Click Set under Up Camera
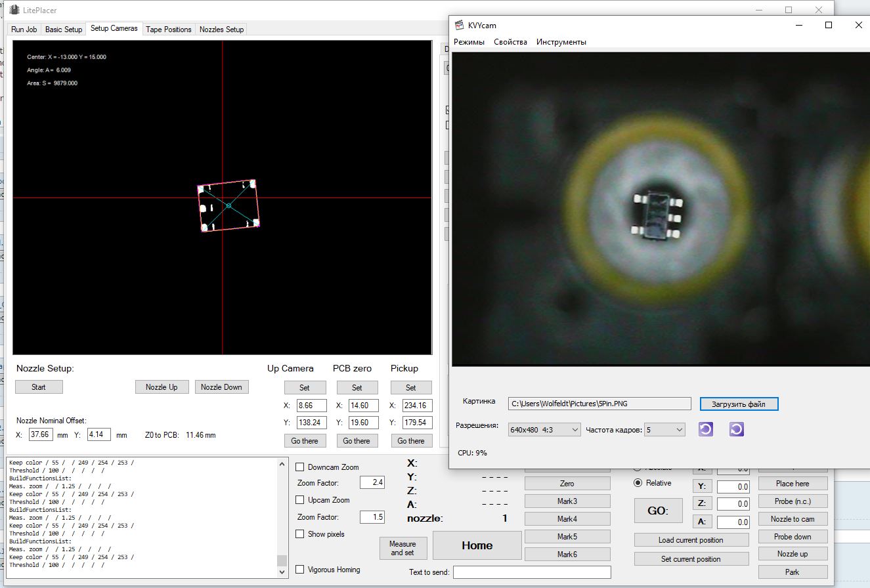Image resolution: width=870 pixels, height=588 pixels. pyautogui.click(x=305, y=387)
